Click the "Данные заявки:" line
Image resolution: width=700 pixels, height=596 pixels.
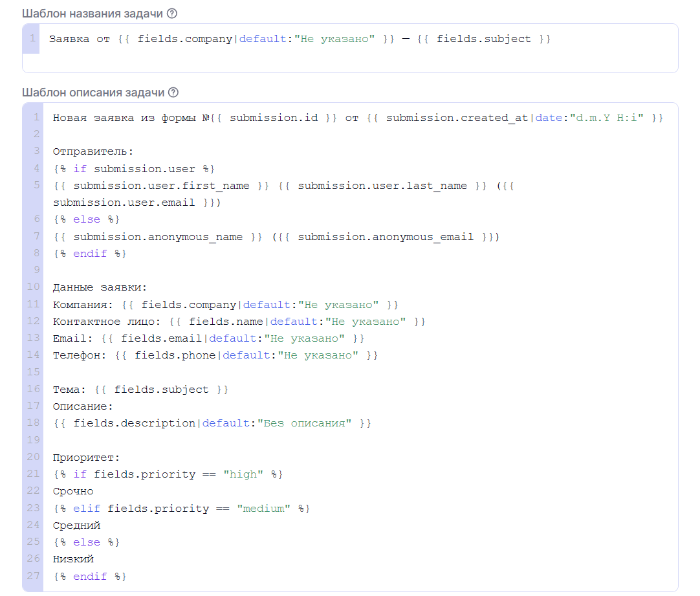pos(100,287)
